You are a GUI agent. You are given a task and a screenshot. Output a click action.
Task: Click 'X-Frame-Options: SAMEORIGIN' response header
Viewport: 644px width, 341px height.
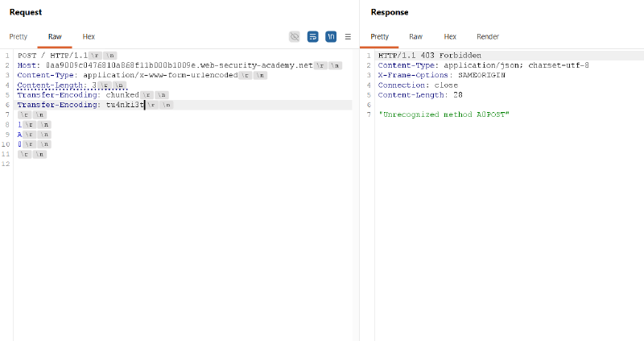point(441,75)
